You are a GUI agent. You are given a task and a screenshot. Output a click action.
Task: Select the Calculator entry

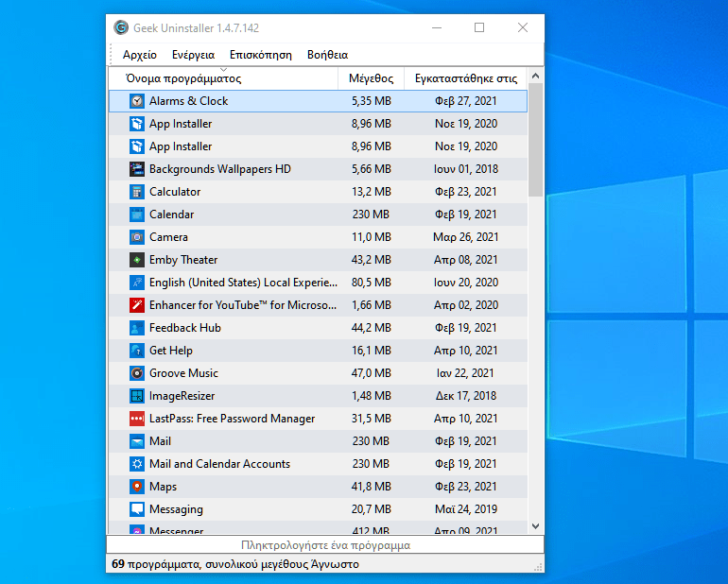(x=318, y=192)
